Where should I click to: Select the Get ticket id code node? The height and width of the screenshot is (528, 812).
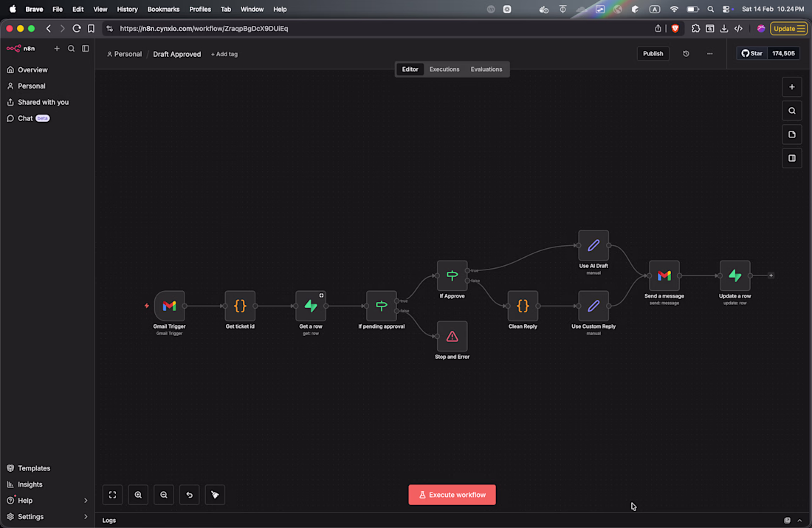point(240,306)
